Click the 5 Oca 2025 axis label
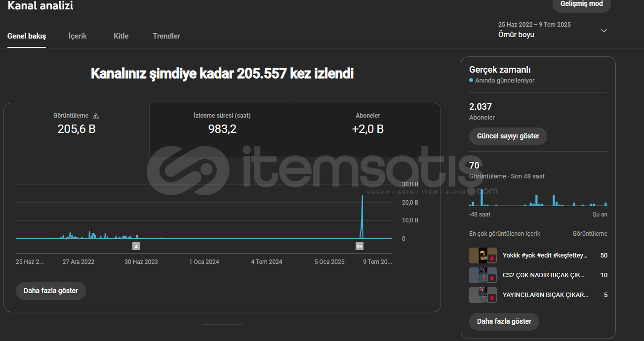 pyautogui.click(x=329, y=262)
